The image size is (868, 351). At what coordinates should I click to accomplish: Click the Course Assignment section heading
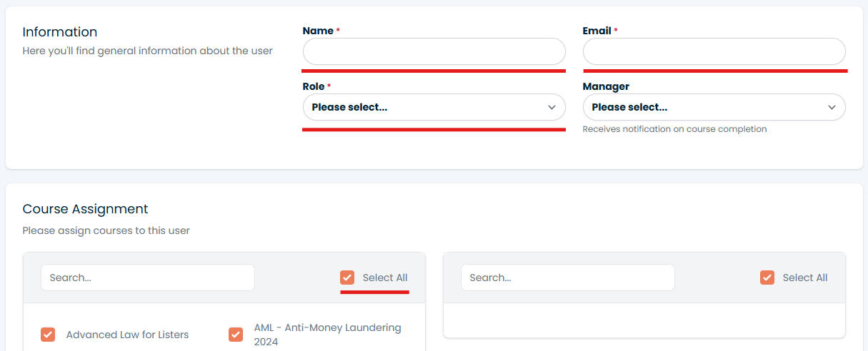click(86, 209)
